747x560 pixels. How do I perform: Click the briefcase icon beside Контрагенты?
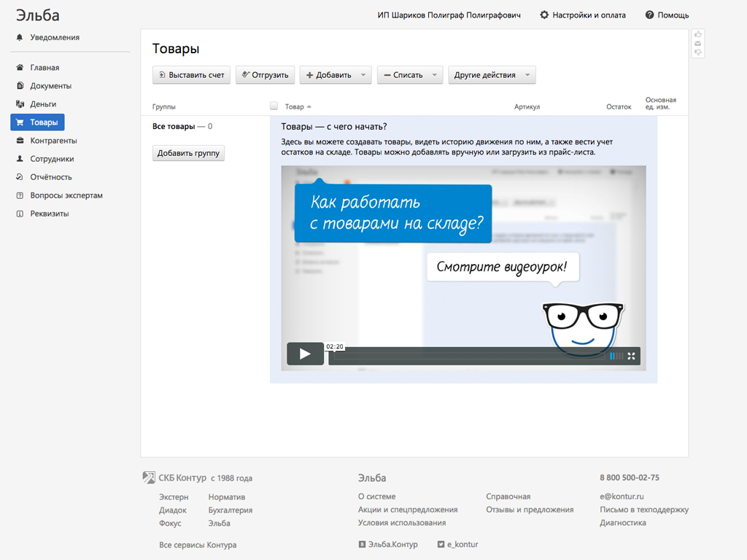20,141
